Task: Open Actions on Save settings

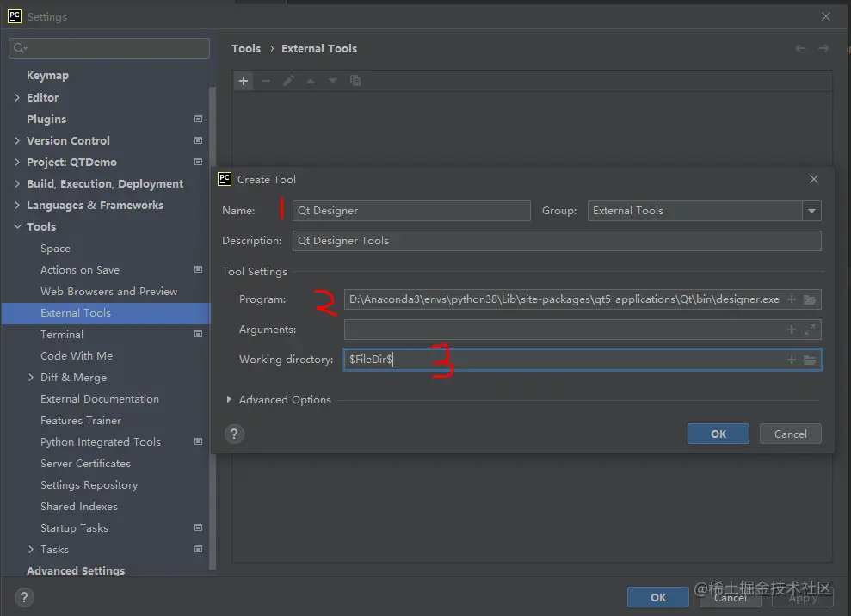Action: [x=80, y=270]
